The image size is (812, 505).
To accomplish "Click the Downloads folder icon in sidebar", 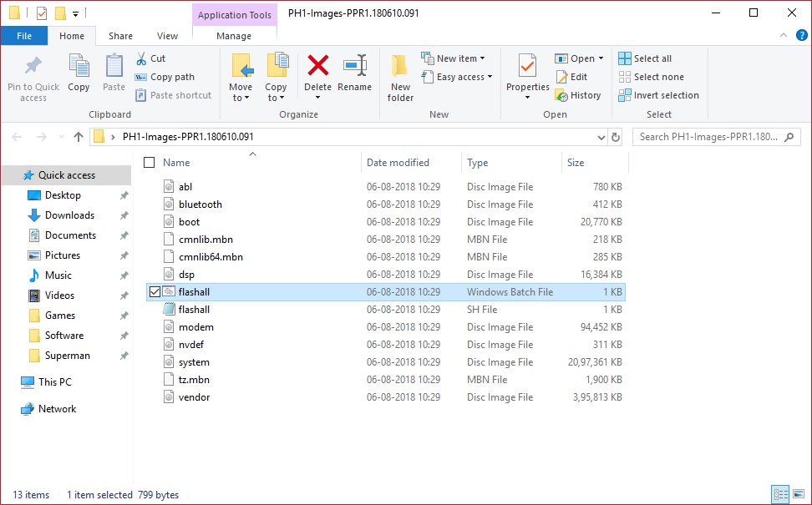I will point(33,215).
